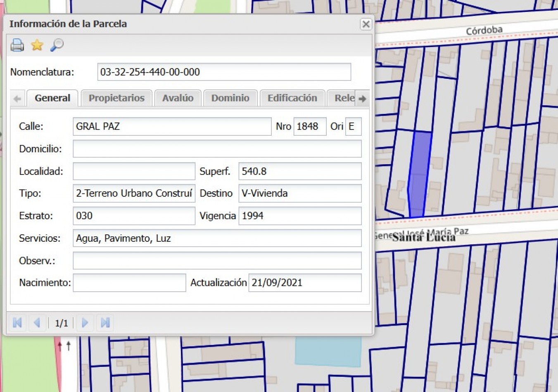The width and height of the screenshot is (558, 392).
Task: Click the 1/1 page indicator
Action: 62,323
